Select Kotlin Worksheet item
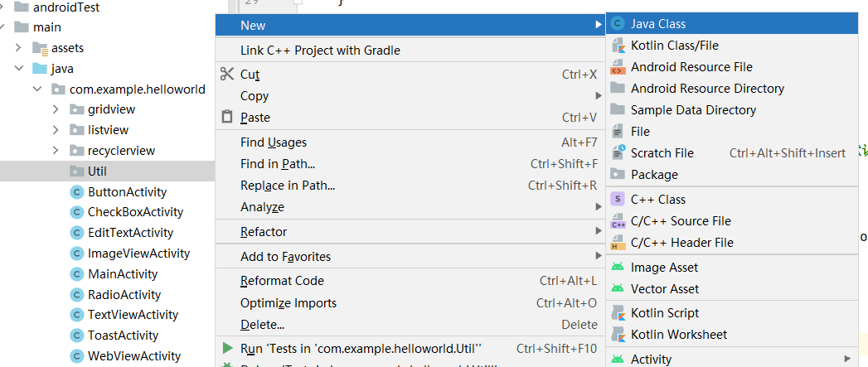Screen dimensions: 868x367 pos(678,335)
